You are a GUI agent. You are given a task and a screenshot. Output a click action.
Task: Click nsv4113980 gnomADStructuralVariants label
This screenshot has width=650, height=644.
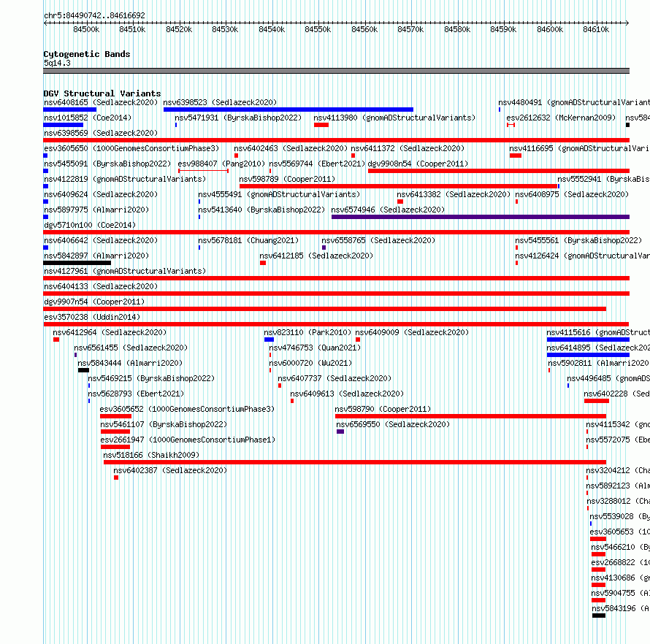point(394,118)
